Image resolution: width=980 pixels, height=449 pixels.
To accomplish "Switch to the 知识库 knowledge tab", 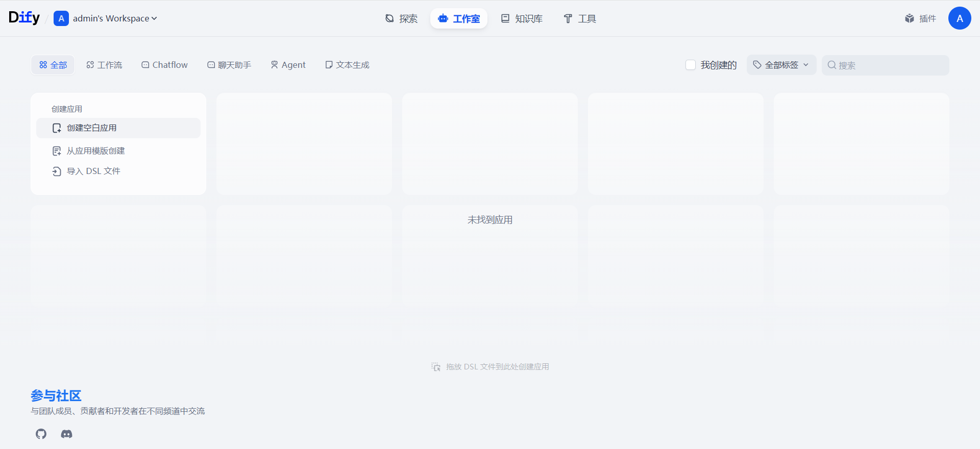I will pyautogui.click(x=522, y=19).
